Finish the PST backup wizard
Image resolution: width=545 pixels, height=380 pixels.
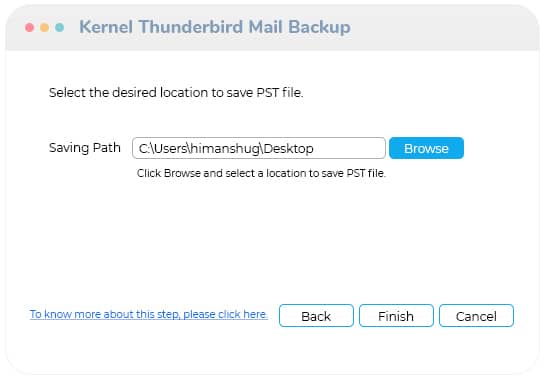pyautogui.click(x=396, y=316)
